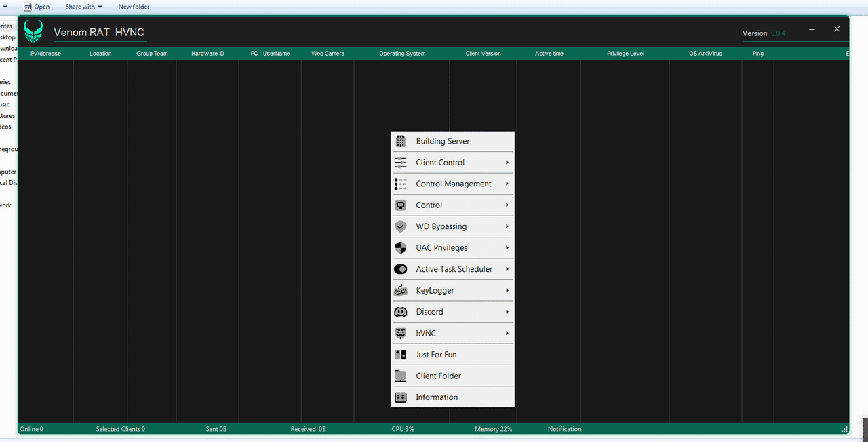868x442 pixels.
Task: Sort clients by the IP Addresse column
Action: click(45, 53)
